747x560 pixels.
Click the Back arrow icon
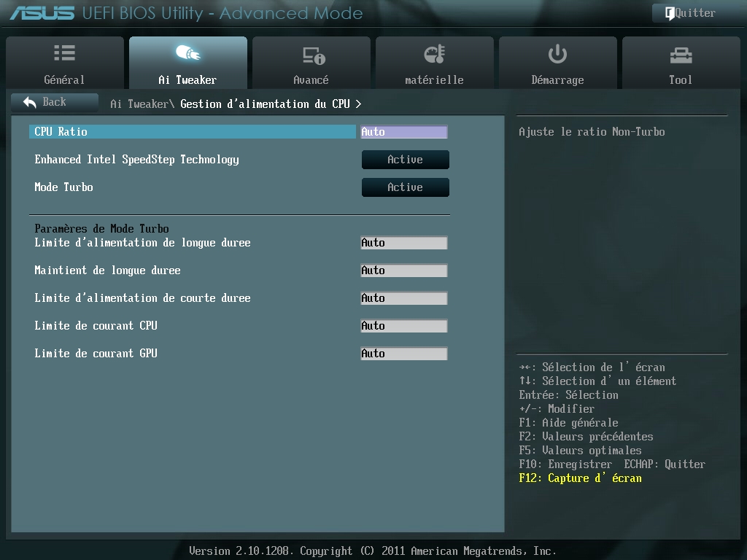coord(29,102)
